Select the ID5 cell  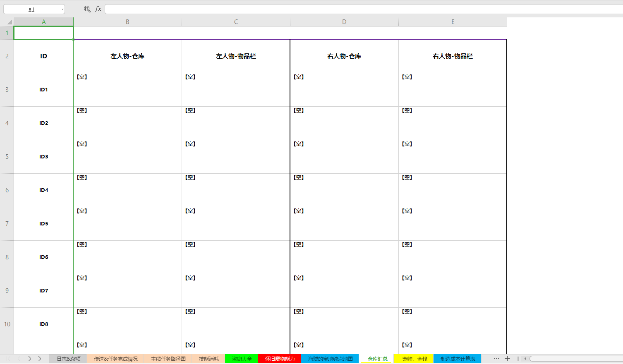tap(43, 224)
